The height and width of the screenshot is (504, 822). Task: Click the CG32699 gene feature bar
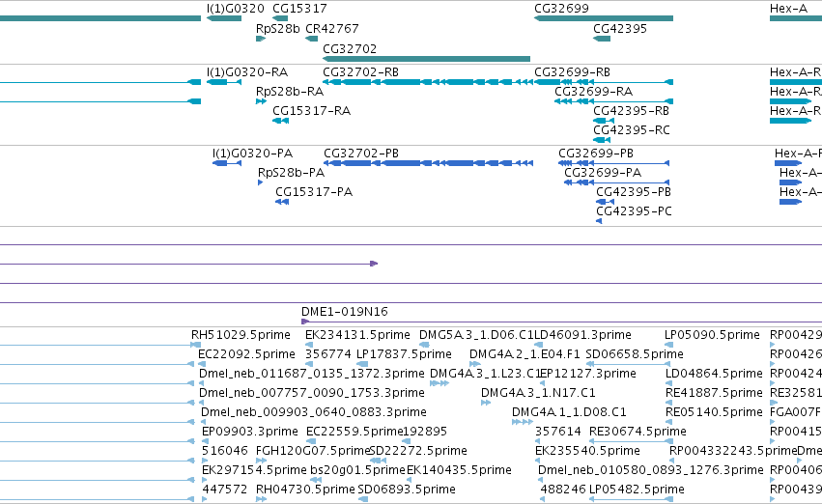[x=604, y=18]
